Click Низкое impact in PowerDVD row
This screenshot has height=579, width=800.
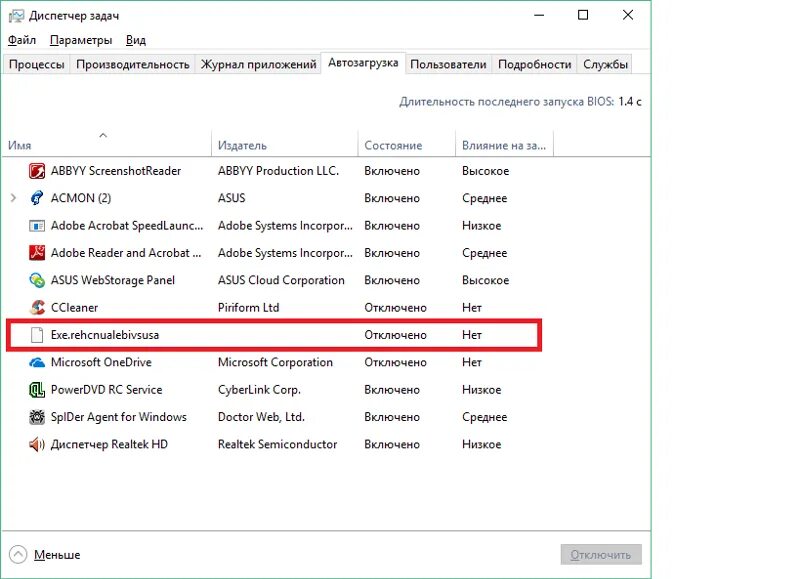(482, 390)
